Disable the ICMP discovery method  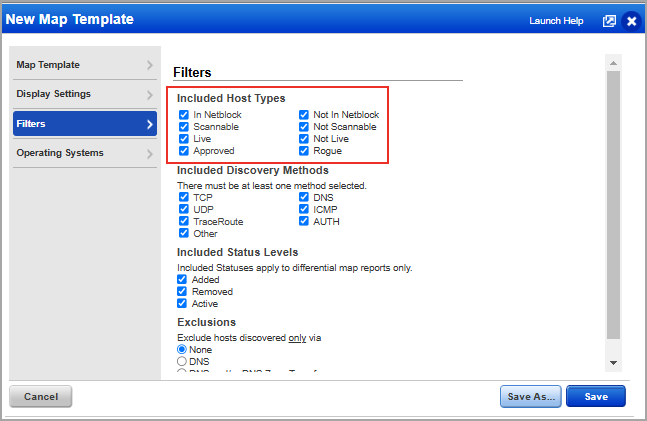[304, 209]
